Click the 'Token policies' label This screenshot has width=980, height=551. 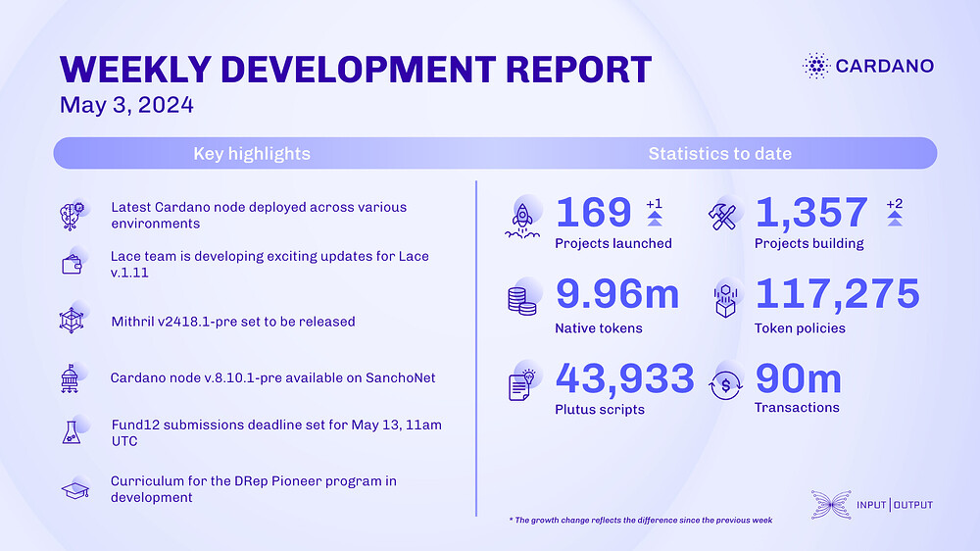coord(800,328)
